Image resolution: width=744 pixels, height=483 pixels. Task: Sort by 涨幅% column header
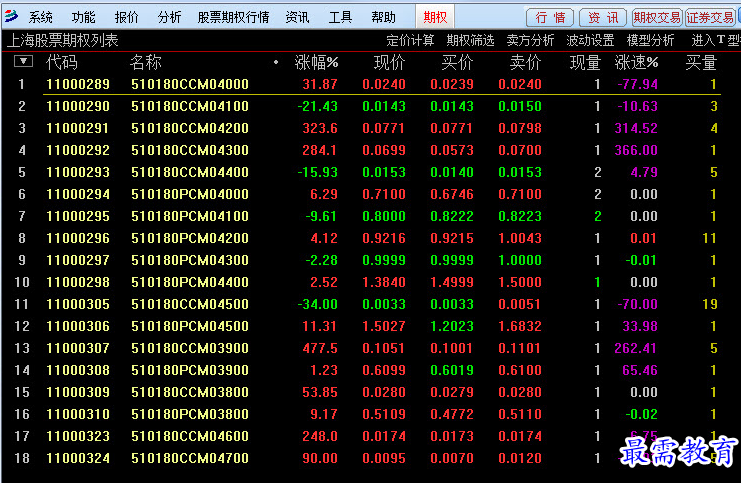pyautogui.click(x=316, y=62)
